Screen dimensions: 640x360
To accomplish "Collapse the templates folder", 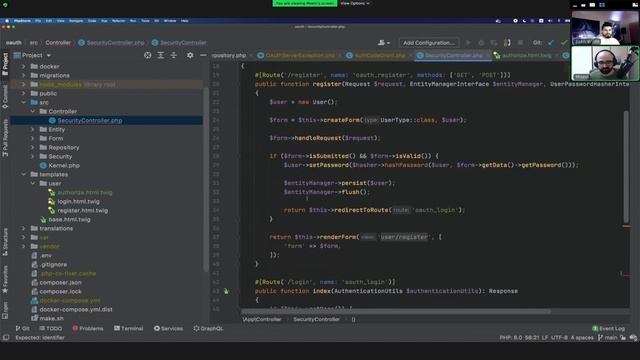I will pyautogui.click(x=24, y=174).
